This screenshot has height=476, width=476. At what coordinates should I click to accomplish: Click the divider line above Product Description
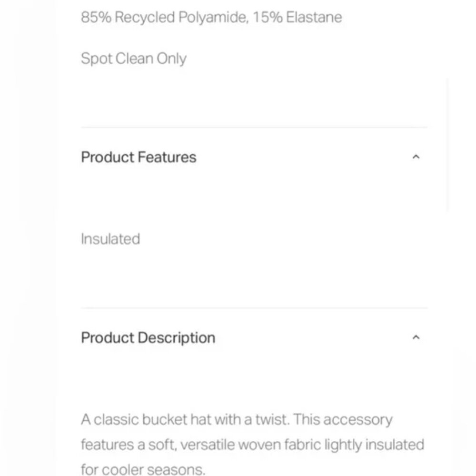pos(254,308)
